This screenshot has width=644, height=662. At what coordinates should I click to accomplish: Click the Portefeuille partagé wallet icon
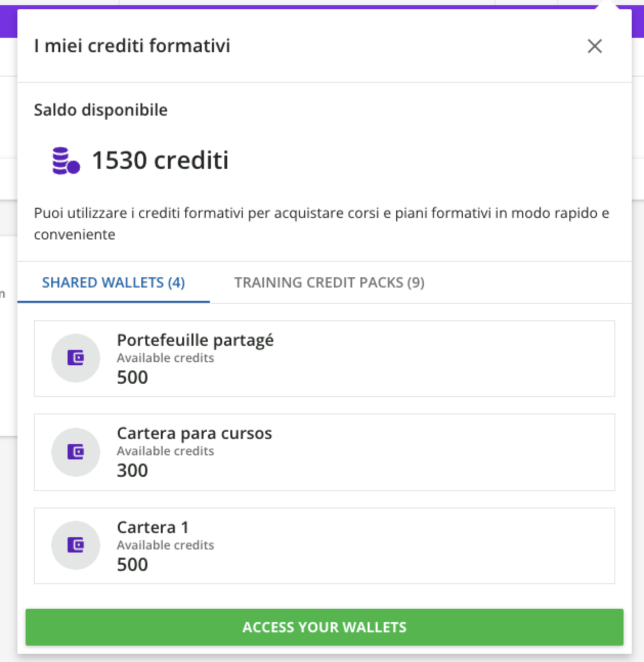pos(76,358)
